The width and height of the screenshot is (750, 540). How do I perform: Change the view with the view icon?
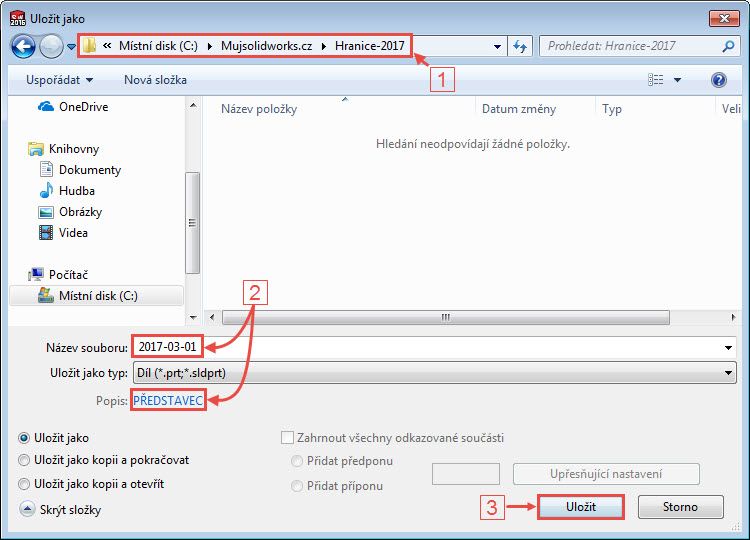pos(655,80)
